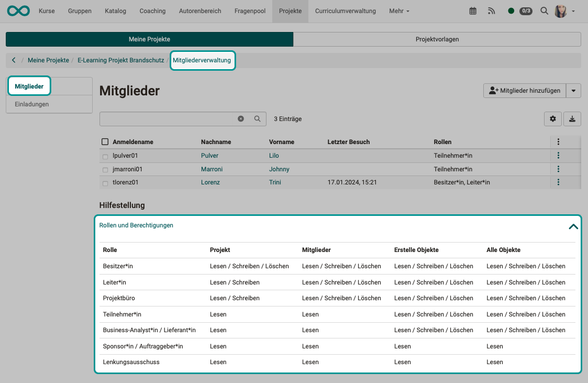Collapse the Rollen und Berechtigungen panel

coord(573,226)
